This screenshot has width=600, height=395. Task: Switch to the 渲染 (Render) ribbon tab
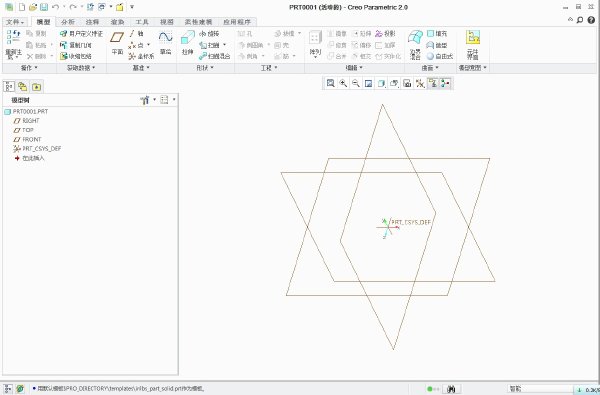click(x=117, y=22)
